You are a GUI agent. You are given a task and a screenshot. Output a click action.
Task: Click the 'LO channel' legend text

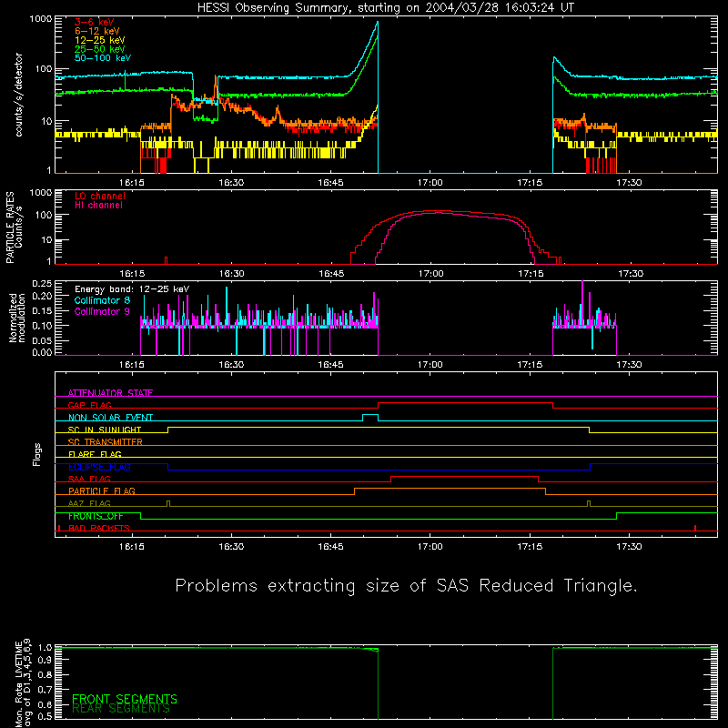100,196
